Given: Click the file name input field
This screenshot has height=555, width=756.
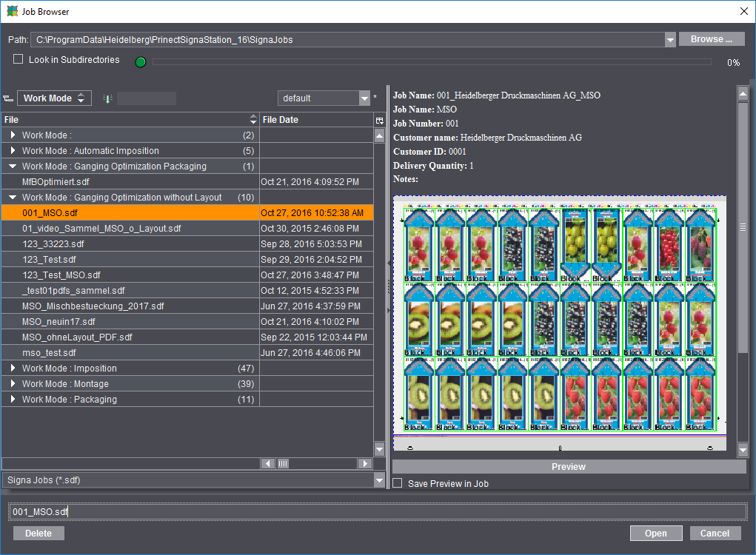Looking at the screenshot, I should coord(378,512).
